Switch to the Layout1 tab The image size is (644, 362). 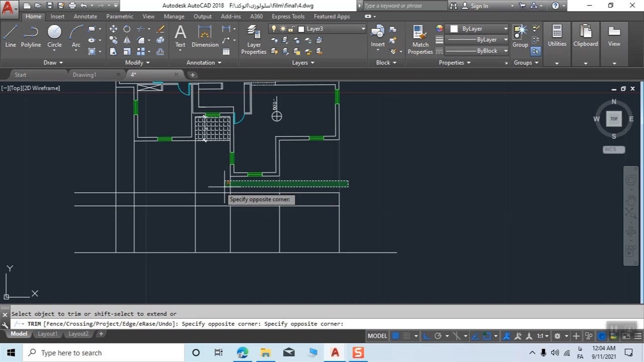[x=48, y=334]
